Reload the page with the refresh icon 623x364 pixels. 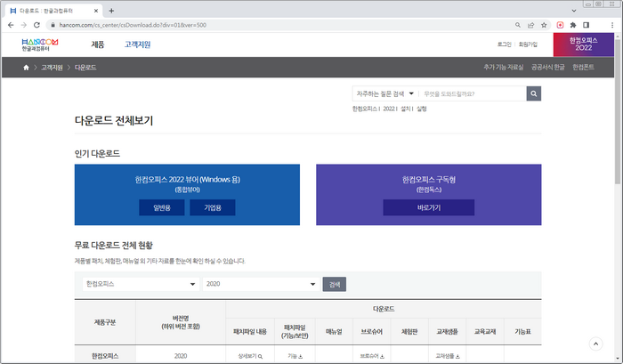click(37, 25)
